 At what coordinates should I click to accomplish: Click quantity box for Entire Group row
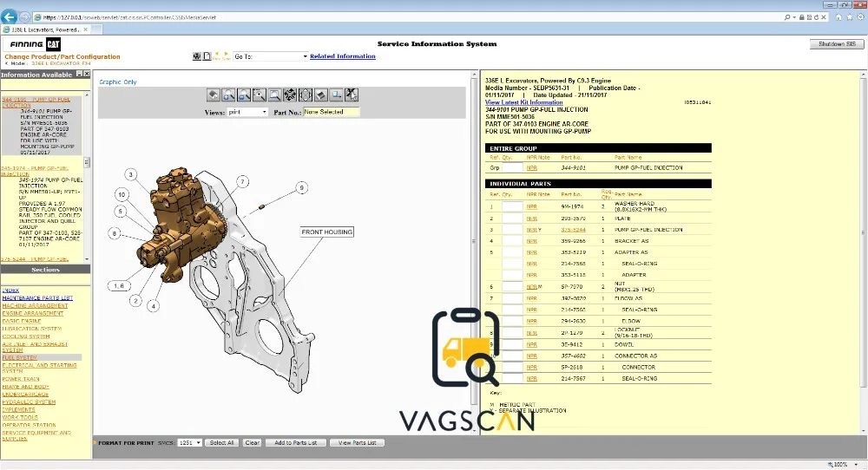[x=512, y=167]
